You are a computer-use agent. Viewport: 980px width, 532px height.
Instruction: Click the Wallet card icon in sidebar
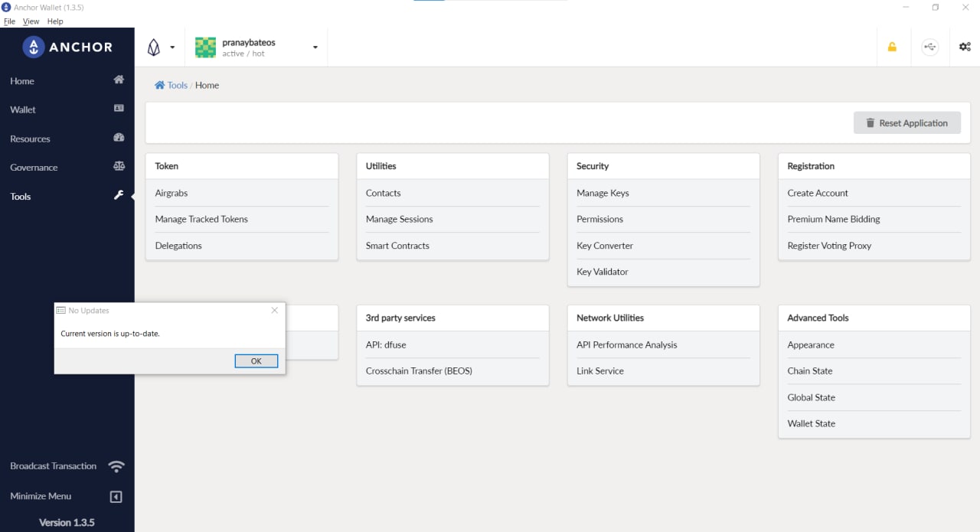119,109
